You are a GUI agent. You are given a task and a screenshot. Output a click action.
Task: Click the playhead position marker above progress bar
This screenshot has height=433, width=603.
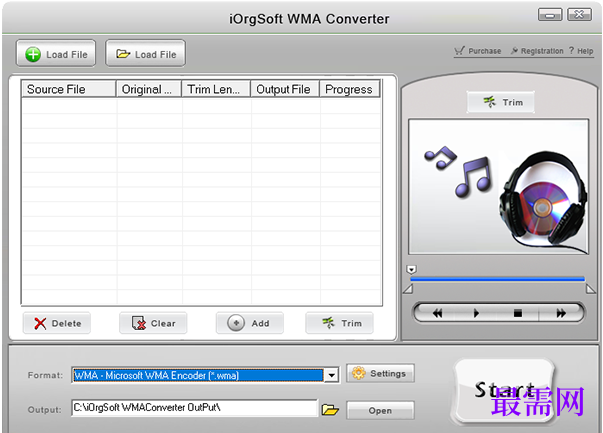[411, 269]
